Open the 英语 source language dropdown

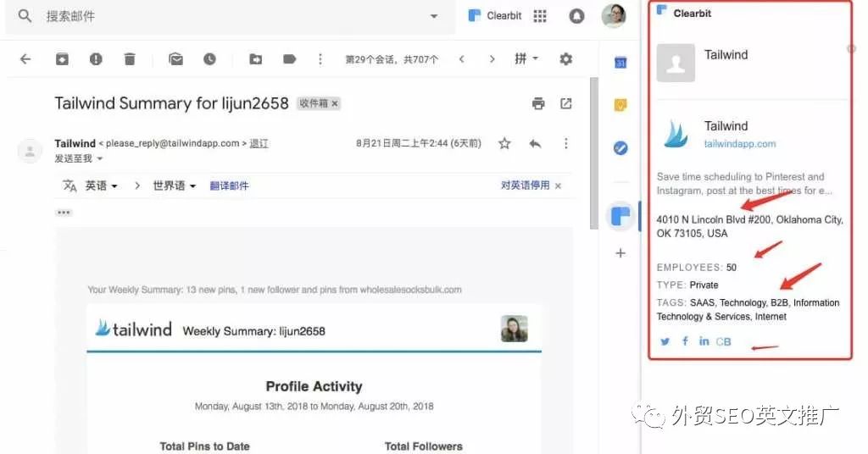coord(102,185)
